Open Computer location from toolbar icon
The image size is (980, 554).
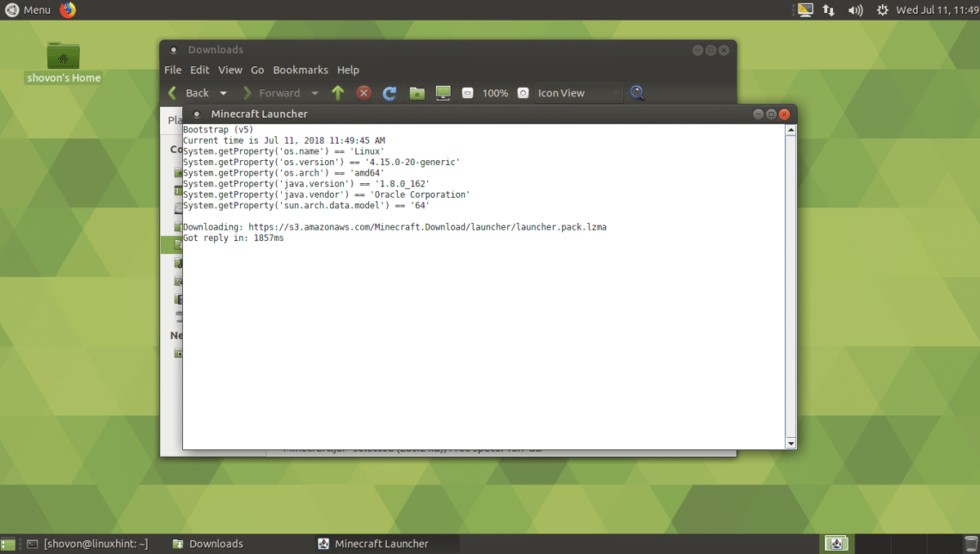click(443, 93)
